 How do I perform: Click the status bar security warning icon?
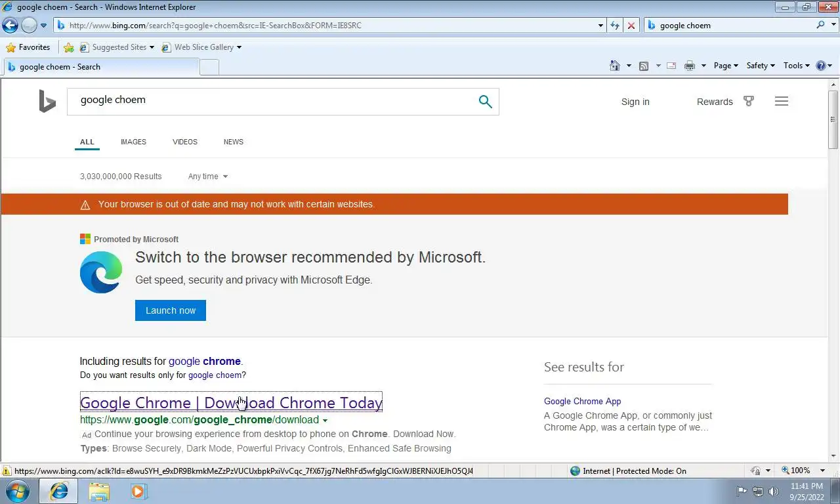[7, 471]
